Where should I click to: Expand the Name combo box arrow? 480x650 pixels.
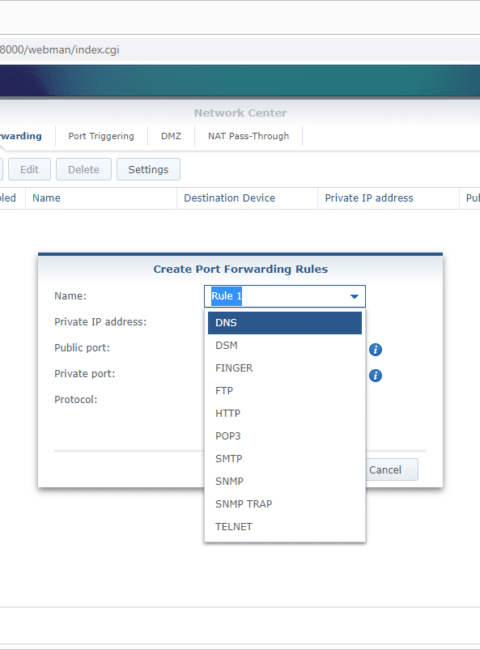point(354,296)
